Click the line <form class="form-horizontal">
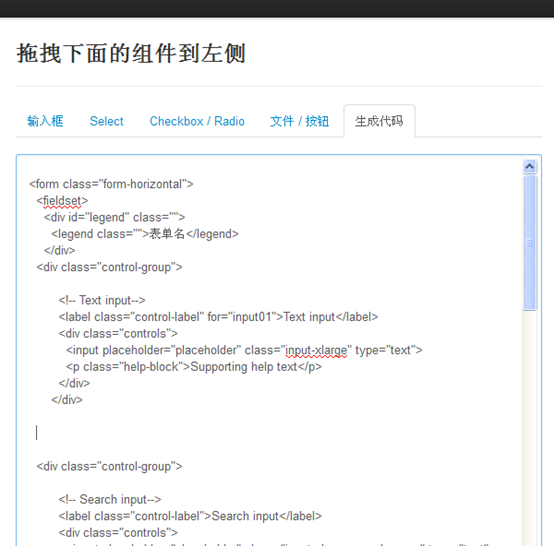 111,184
